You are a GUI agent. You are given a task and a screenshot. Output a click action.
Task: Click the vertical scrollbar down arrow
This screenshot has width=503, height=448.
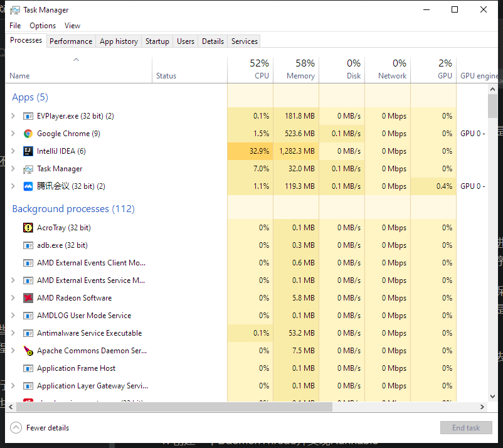(493, 397)
